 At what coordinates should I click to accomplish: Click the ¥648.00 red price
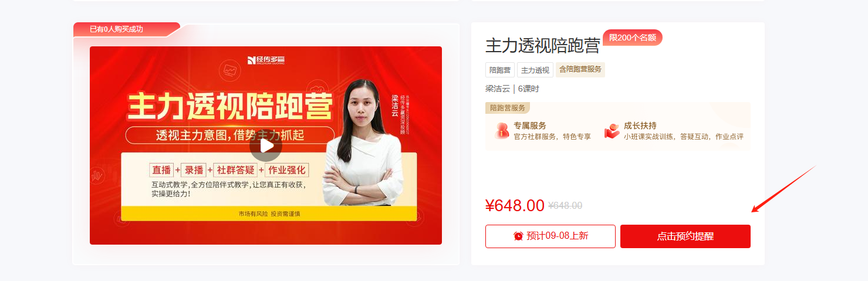point(515,205)
